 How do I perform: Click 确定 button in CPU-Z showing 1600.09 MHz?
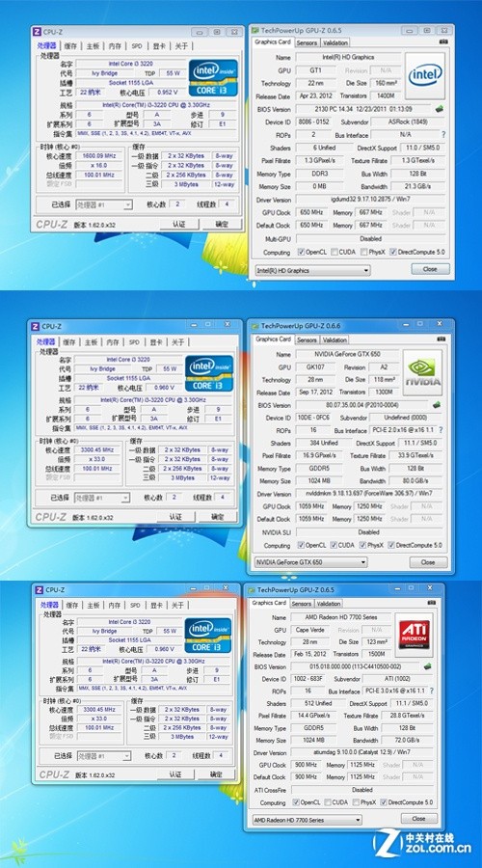pos(222,224)
